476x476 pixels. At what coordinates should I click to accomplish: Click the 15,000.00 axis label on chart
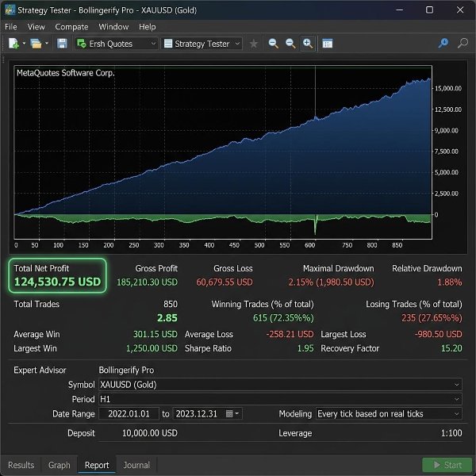(448, 88)
